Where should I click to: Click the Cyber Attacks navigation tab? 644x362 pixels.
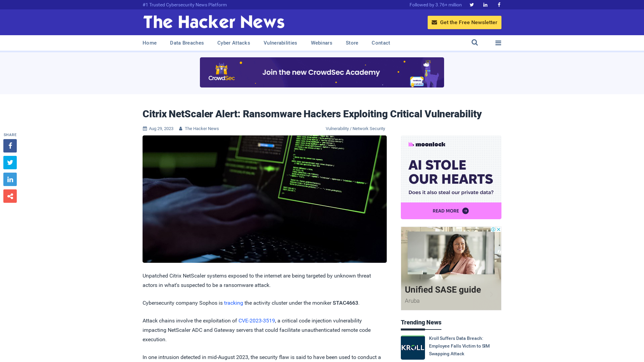pyautogui.click(x=233, y=43)
